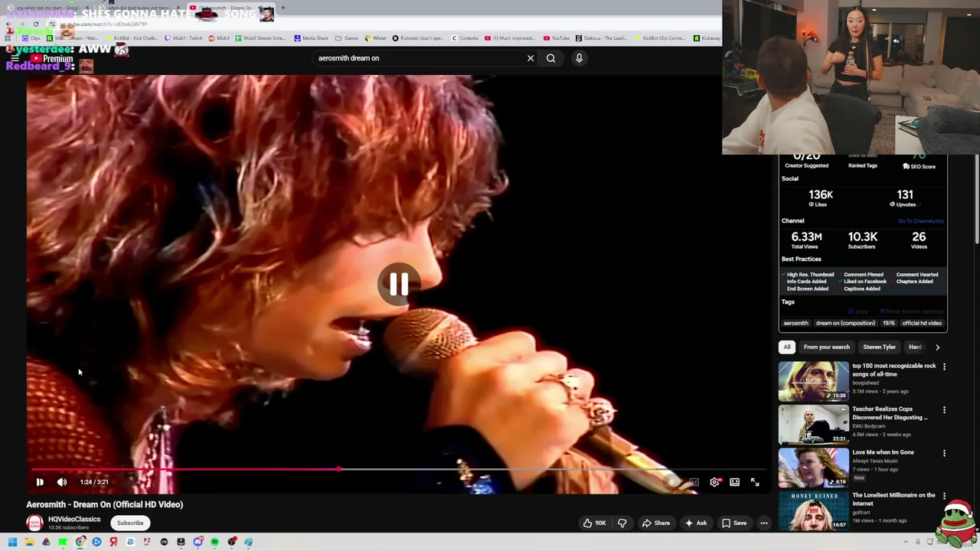980x551 pixels.
Task: Click the aerosmith tag
Action: (x=795, y=323)
